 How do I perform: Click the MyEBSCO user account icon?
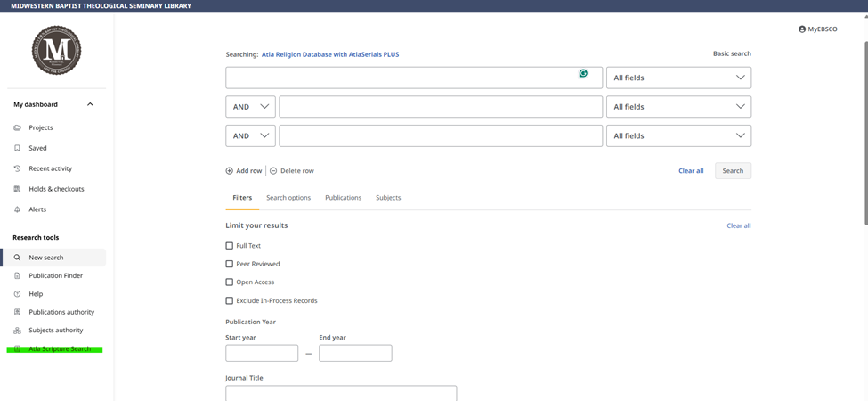coord(802,29)
